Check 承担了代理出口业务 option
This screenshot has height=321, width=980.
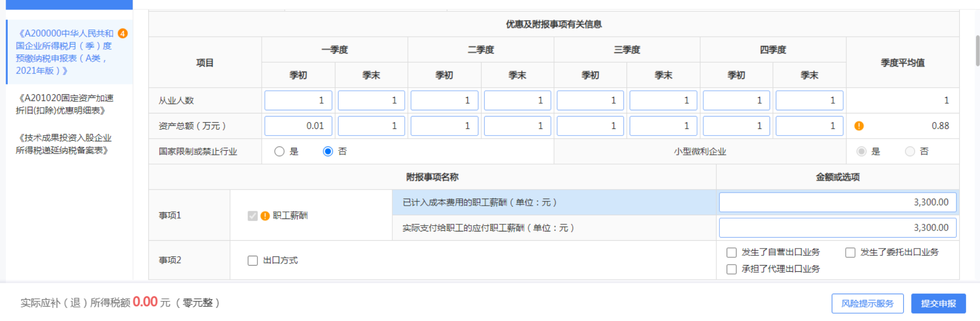(731, 269)
